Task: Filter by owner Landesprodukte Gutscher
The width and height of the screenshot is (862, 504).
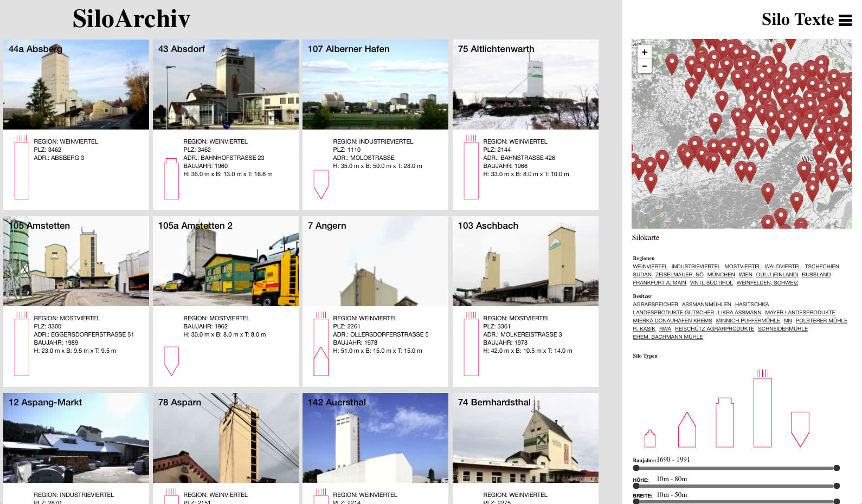Action: pos(673,313)
